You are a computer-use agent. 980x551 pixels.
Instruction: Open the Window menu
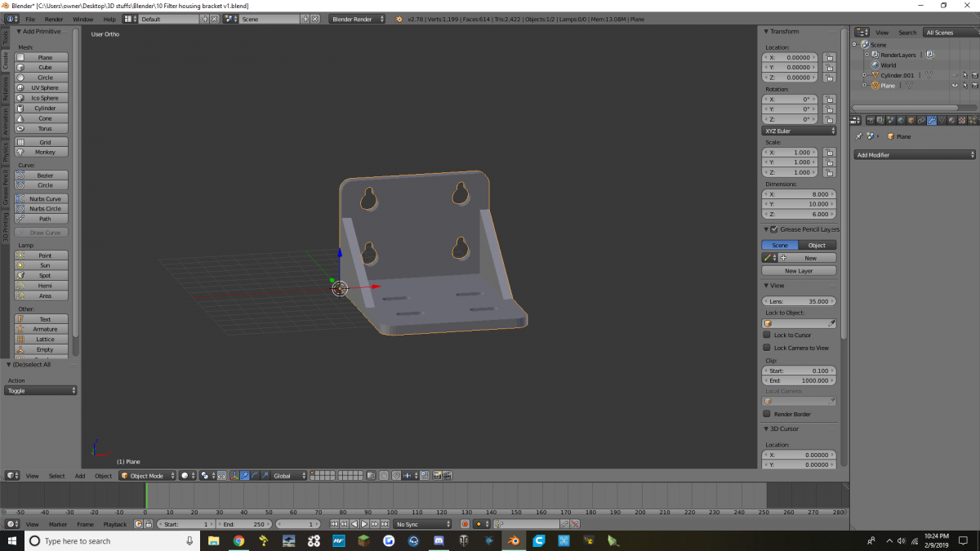coord(83,19)
